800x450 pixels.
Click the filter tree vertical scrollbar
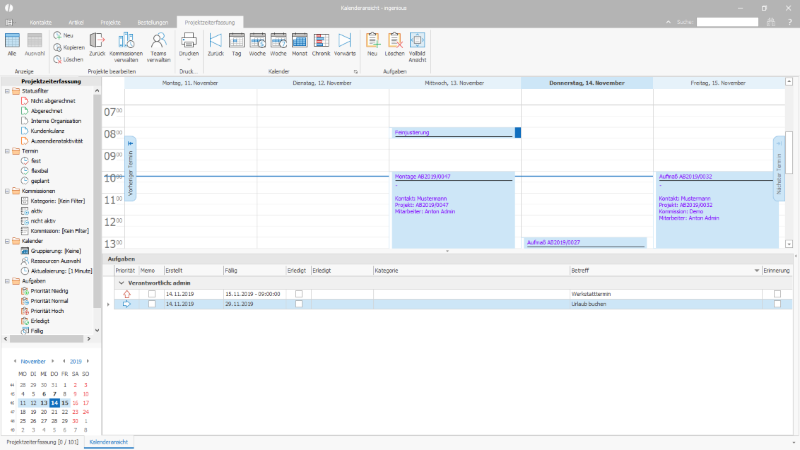click(x=97, y=202)
